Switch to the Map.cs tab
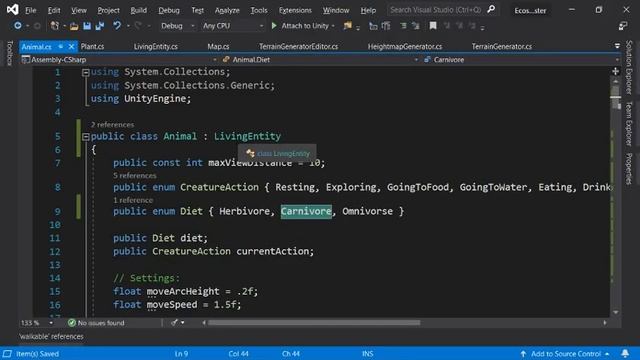This screenshot has width=640, height=360. (218, 47)
